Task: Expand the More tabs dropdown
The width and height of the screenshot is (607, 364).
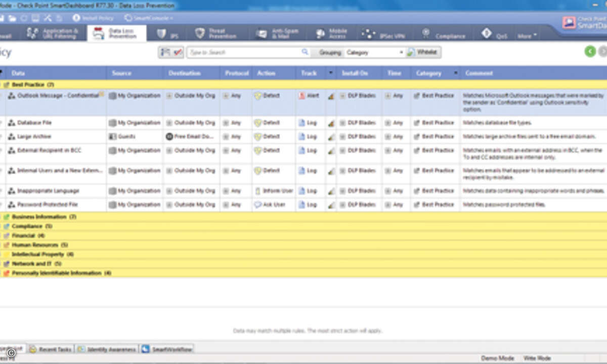Action: (527, 36)
